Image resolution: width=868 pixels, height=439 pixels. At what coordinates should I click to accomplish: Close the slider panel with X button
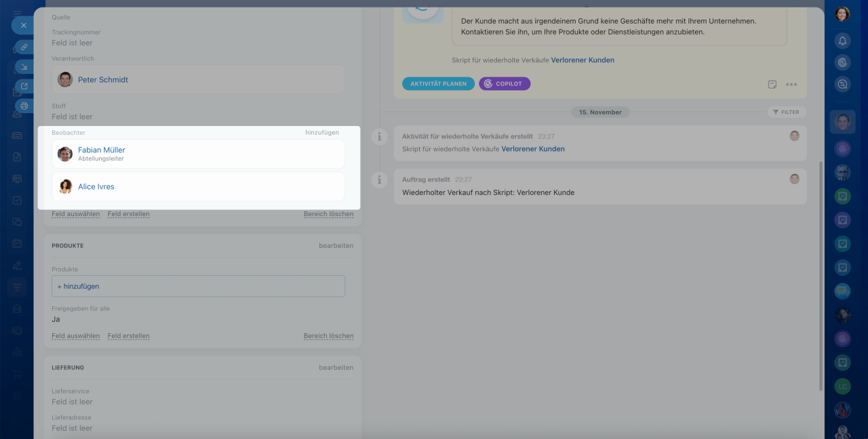click(x=23, y=25)
